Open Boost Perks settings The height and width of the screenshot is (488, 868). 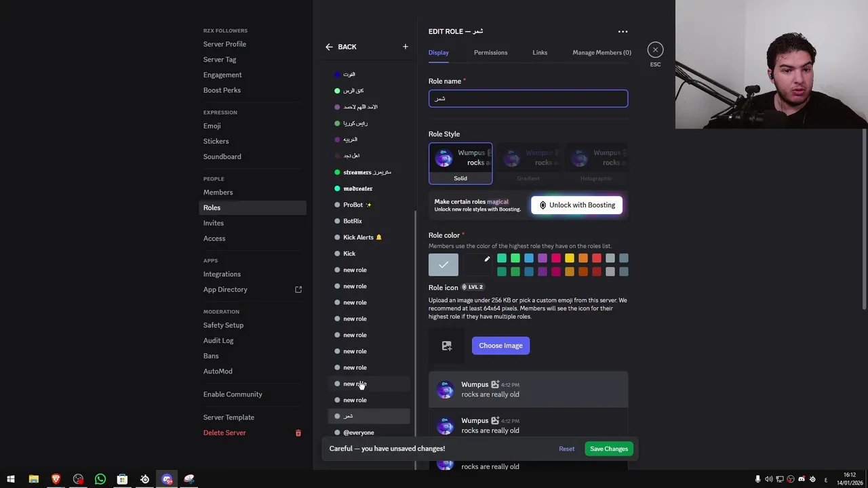252,90
